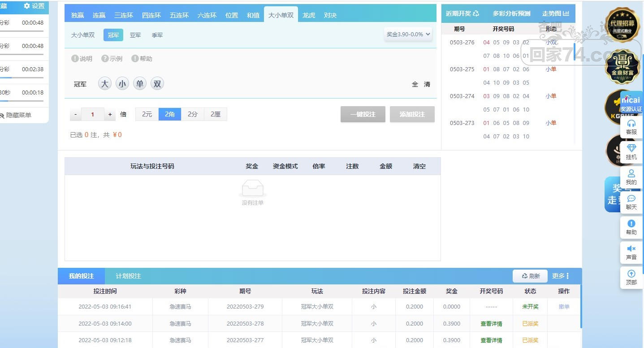Switch to 五连环 tab
The image size is (644, 348).
click(179, 15)
